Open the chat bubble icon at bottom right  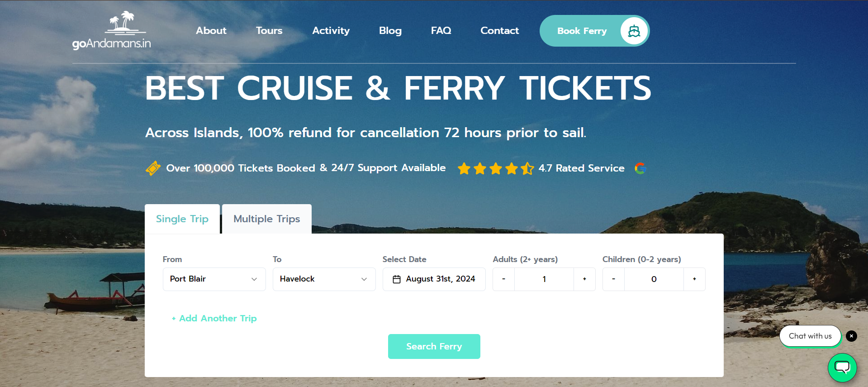[x=842, y=368]
